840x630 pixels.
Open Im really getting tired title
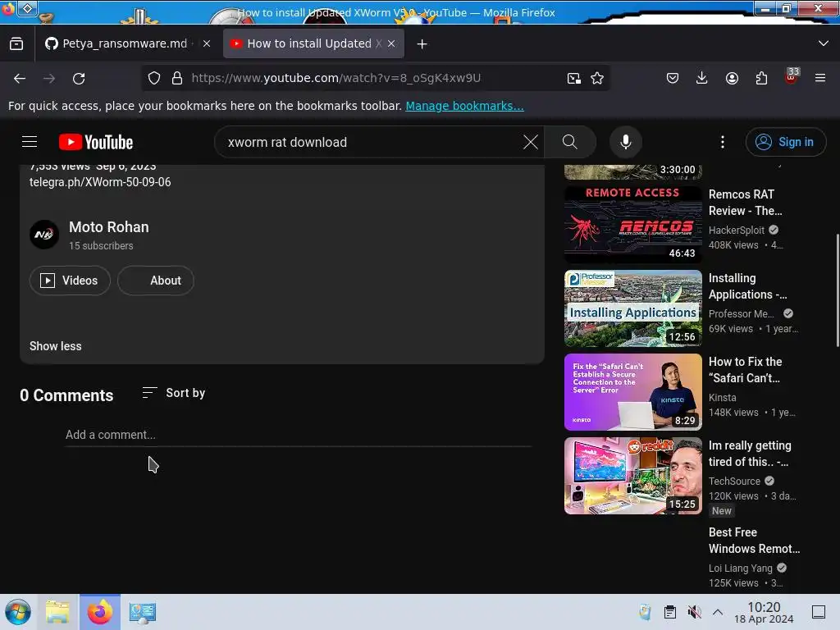click(x=750, y=453)
